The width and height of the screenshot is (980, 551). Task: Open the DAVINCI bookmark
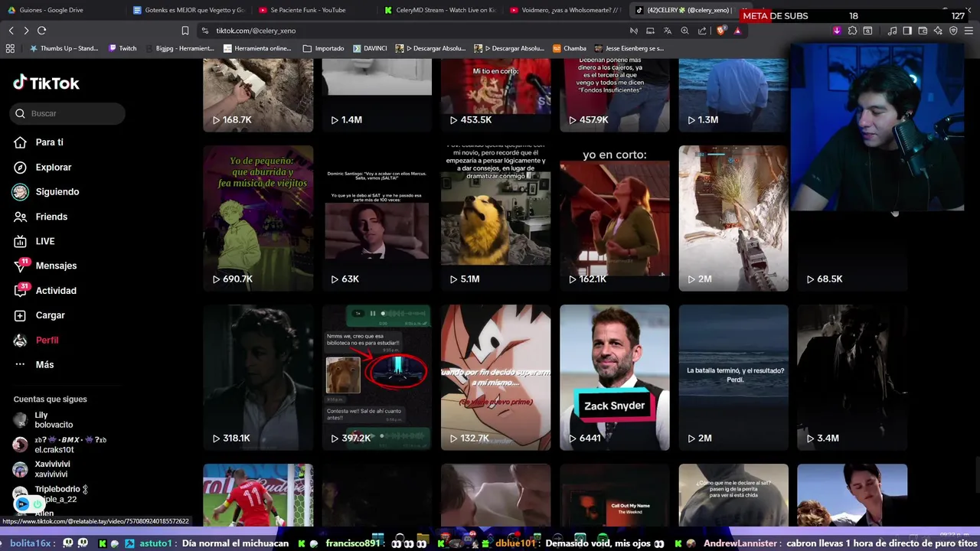370,48
